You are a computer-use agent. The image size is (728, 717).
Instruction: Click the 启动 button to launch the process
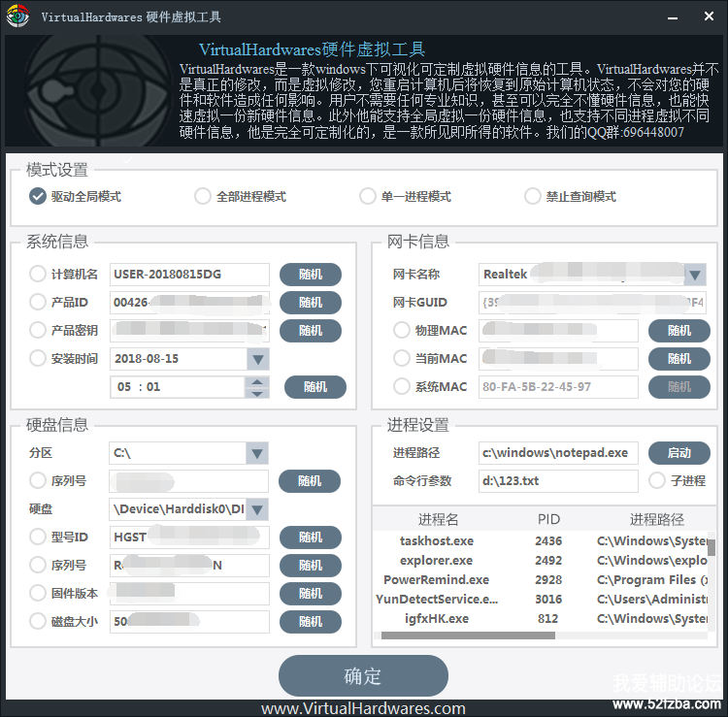[679, 453]
